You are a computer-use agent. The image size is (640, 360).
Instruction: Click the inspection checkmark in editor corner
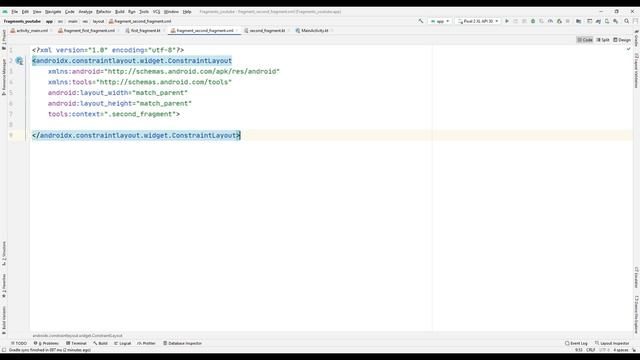(x=629, y=49)
